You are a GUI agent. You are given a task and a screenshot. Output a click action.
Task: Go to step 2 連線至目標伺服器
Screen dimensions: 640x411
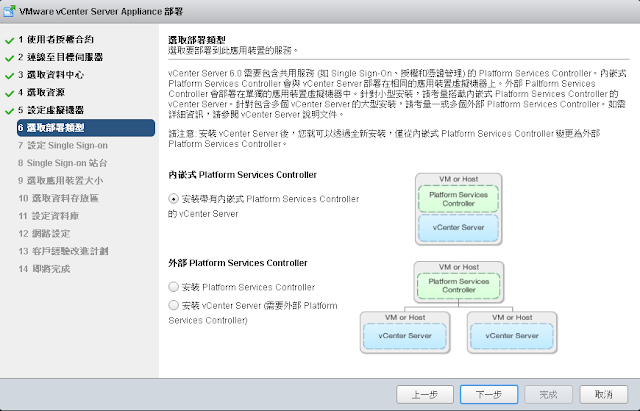60,57
